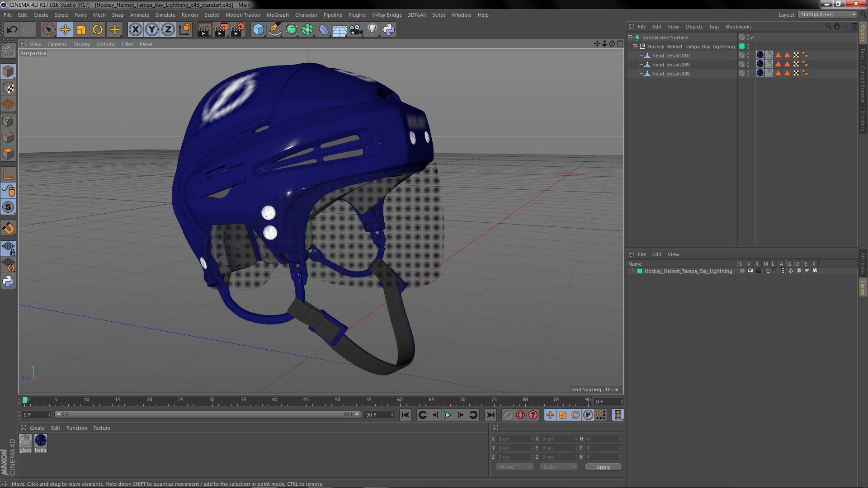Open the Deformer objects icon
Viewport: 868px width, 488px height.
pyautogui.click(x=324, y=30)
